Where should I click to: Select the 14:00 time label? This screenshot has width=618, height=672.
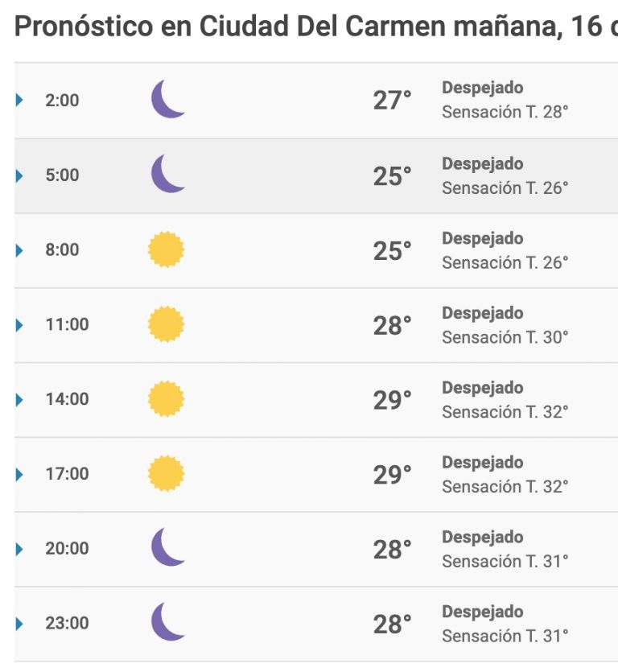(68, 399)
